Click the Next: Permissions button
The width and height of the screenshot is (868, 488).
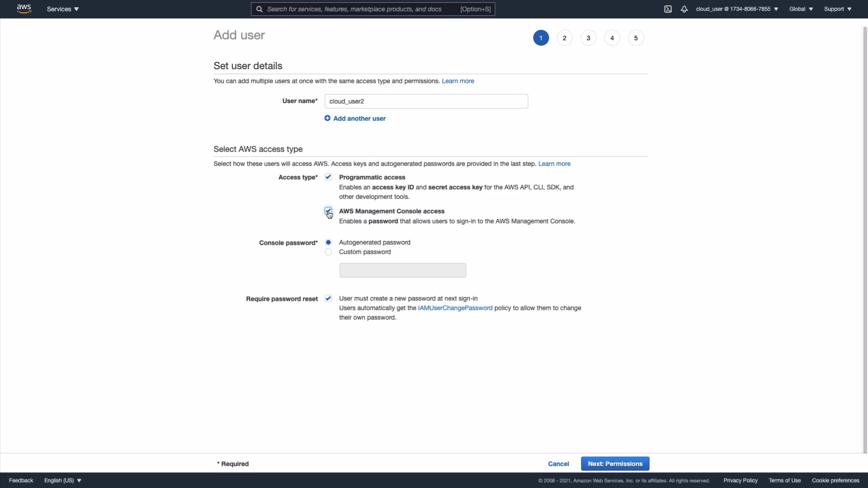615,464
